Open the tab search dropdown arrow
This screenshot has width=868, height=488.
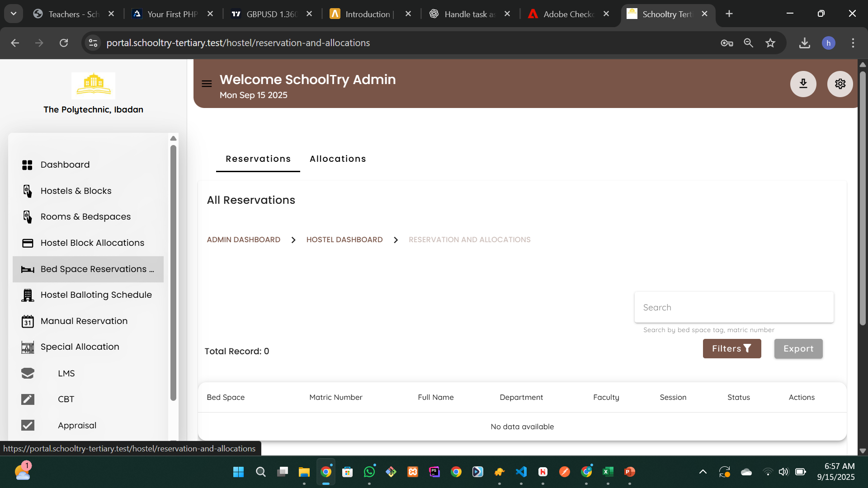coord(14,14)
